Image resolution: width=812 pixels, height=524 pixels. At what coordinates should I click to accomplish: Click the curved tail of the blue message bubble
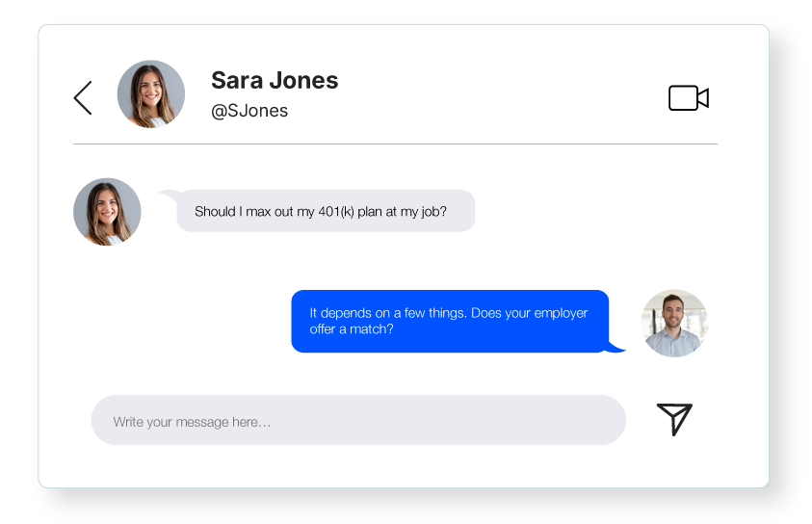[616, 347]
